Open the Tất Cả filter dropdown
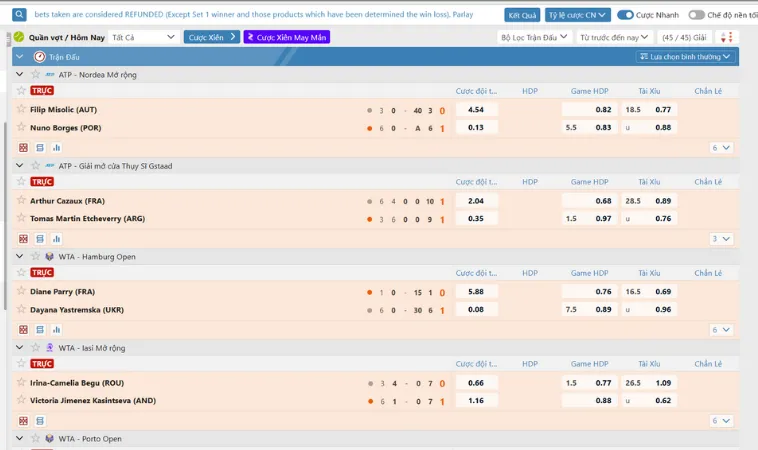The height and width of the screenshot is (450, 758). 144,37
